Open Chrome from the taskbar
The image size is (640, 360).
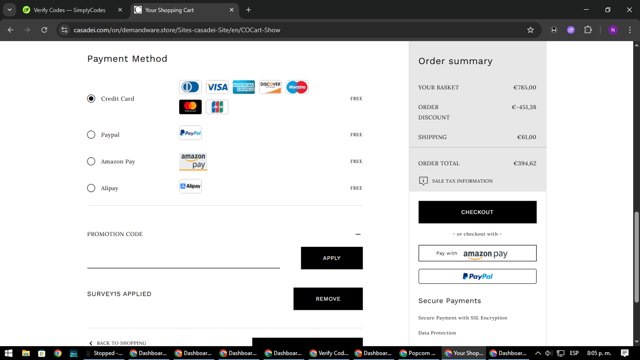(x=58, y=353)
